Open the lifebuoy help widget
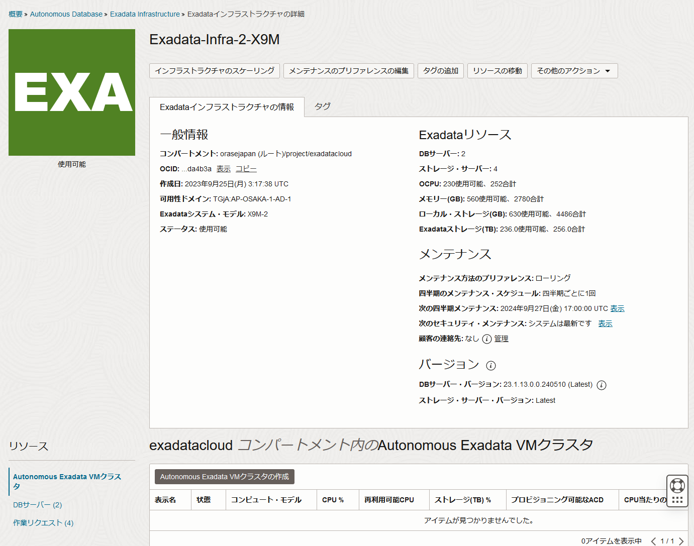Image resolution: width=694 pixels, height=546 pixels. [677, 486]
